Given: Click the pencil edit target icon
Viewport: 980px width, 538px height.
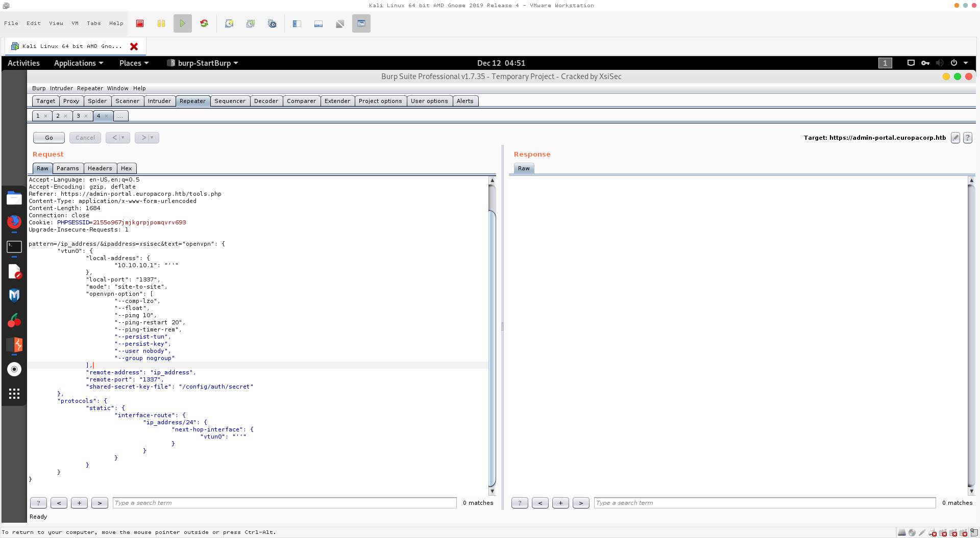Looking at the screenshot, I should [x=955, y=138].
